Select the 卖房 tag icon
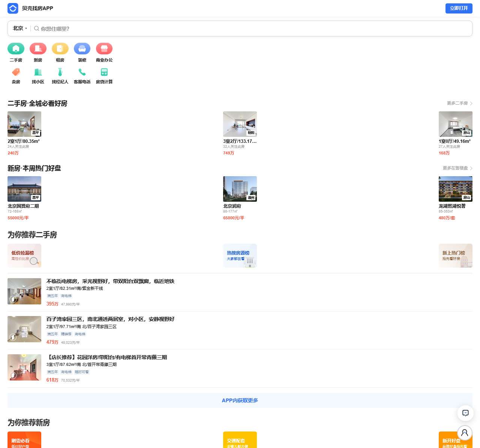The height and width of the screenshot is (448, 480). [16, 72]
